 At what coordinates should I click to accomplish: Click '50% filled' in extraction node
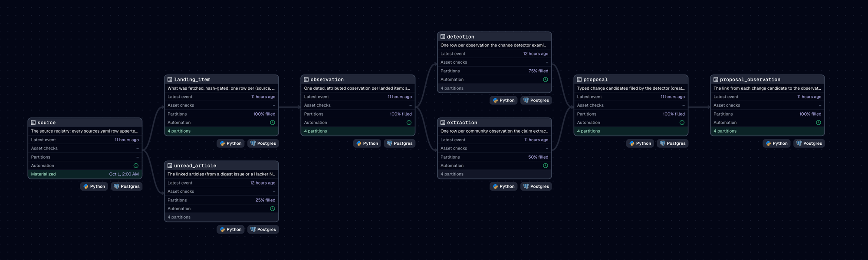(x=538, y=157)
